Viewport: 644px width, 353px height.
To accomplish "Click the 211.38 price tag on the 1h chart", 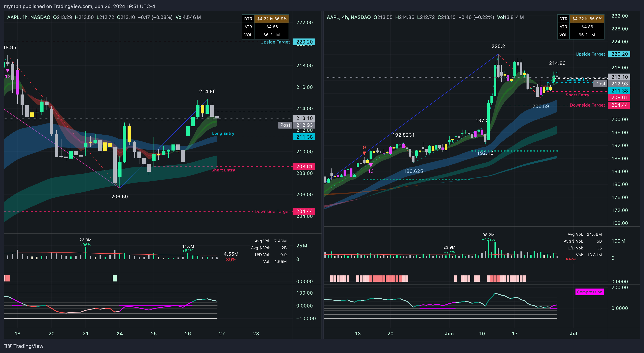I will pos(304,137).
